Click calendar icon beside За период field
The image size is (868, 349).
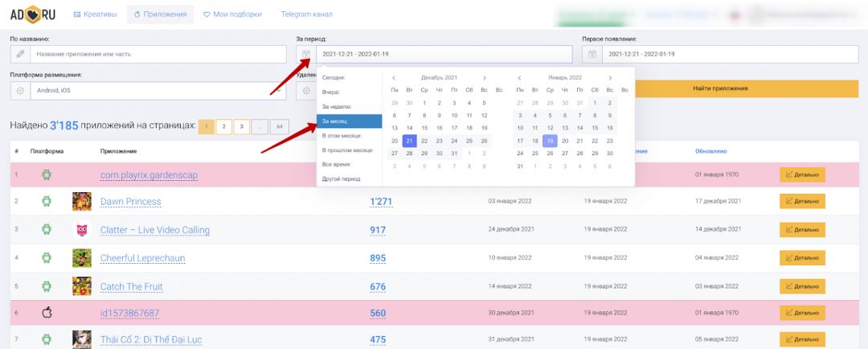(x=306, y=54)
